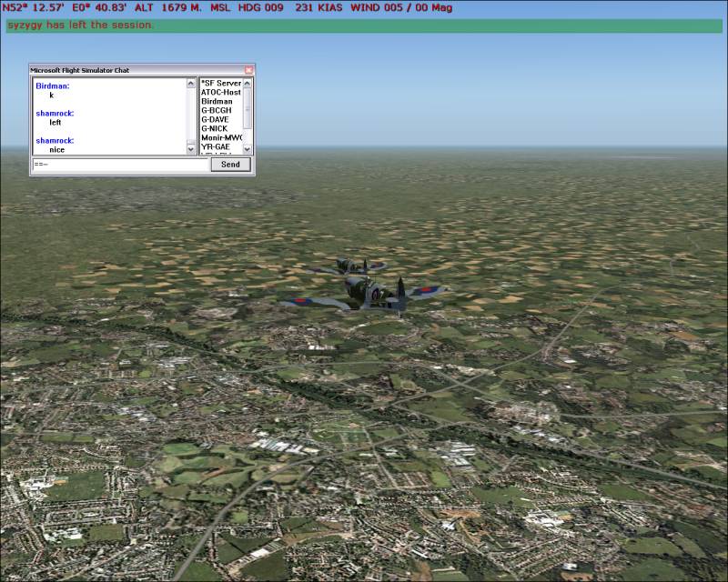Select Monir-MWC in player list
The width and height of the screenshot is (728, 582).
point(221,137)
